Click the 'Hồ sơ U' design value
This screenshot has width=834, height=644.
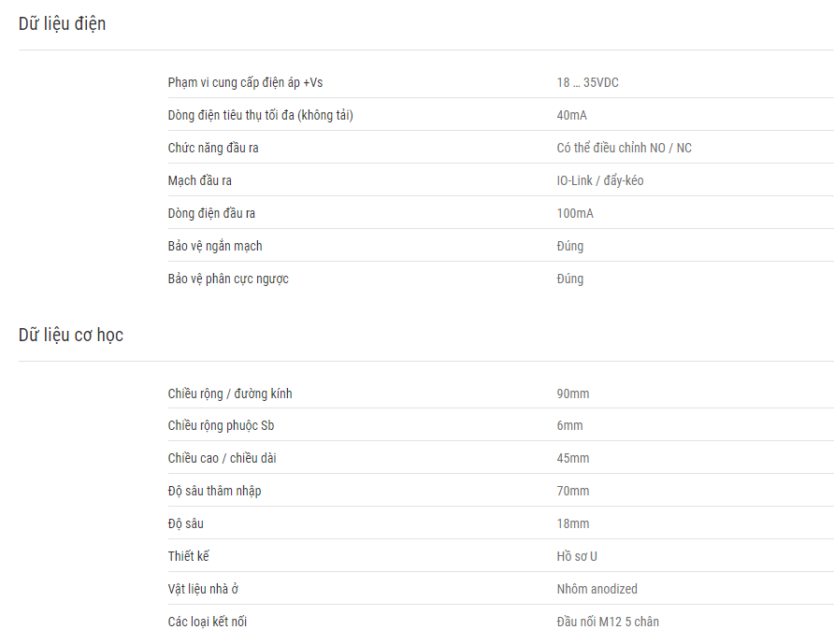pyautogui.click(x=577, y=556)
